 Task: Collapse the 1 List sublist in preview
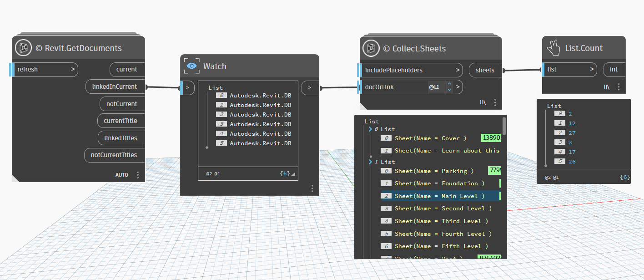tap(371, 162)
